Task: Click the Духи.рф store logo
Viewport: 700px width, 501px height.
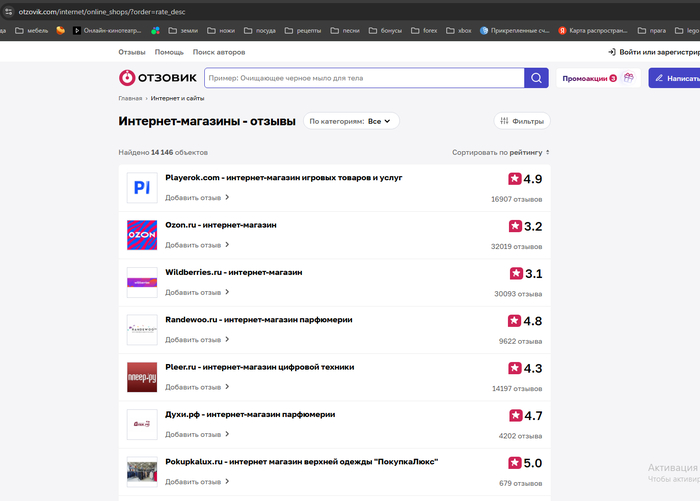Action: pyautogui.click(x=142, y=424)
